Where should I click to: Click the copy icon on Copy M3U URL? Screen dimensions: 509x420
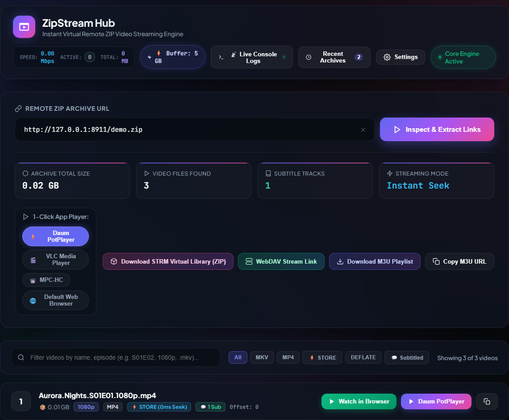[x=436, y=261]
